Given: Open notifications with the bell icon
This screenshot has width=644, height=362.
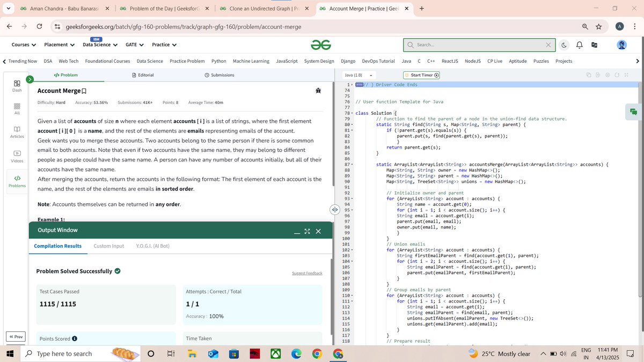Looking at the screenshot, I should (x=580, y=45).
